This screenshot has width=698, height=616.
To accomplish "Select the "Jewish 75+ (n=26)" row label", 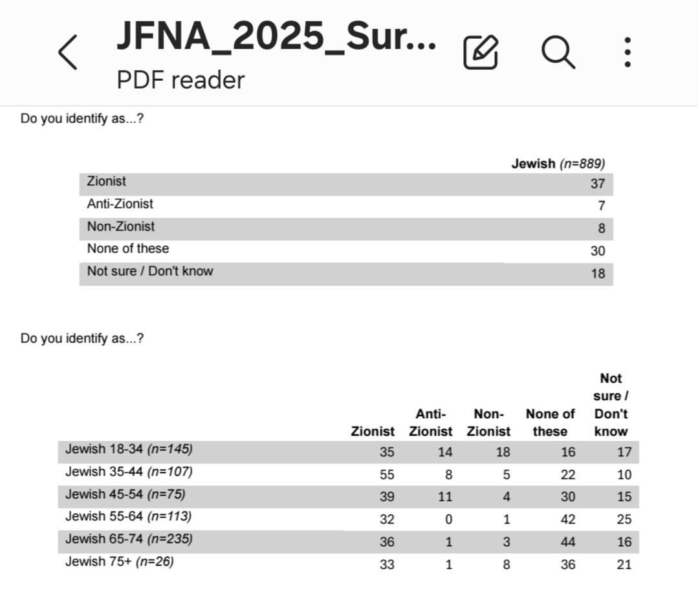I will coord(119,562).
